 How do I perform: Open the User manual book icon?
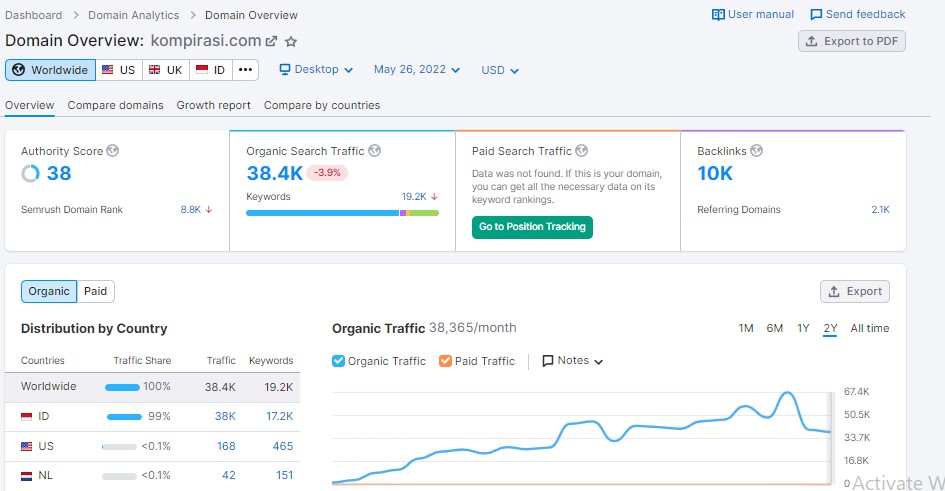718,15
